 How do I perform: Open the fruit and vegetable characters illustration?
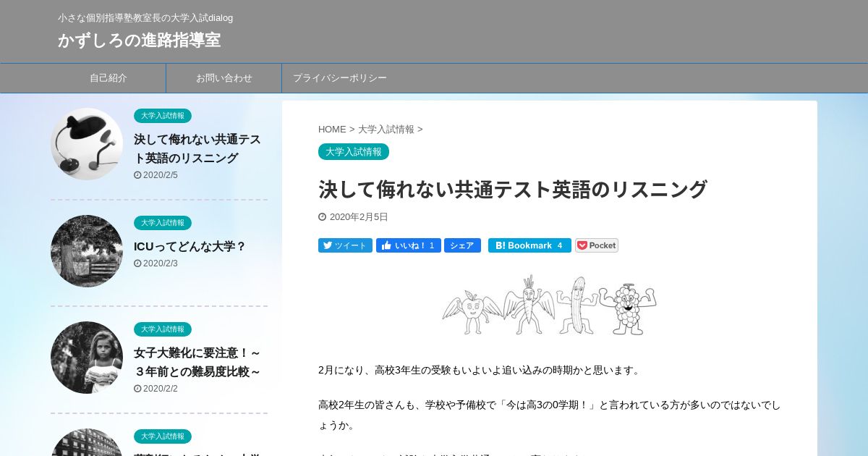pyautogui.click(x=550, y=305)
